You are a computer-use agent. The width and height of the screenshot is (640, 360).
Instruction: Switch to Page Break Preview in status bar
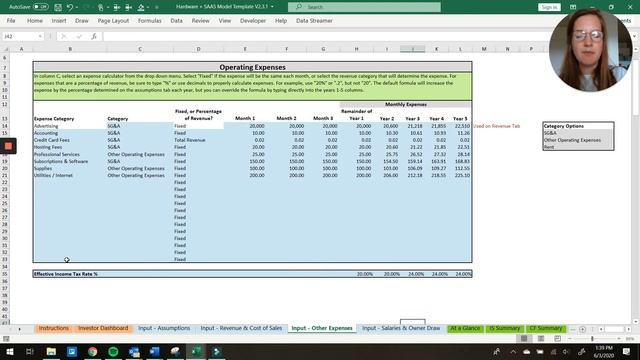[x=557, y=339]
